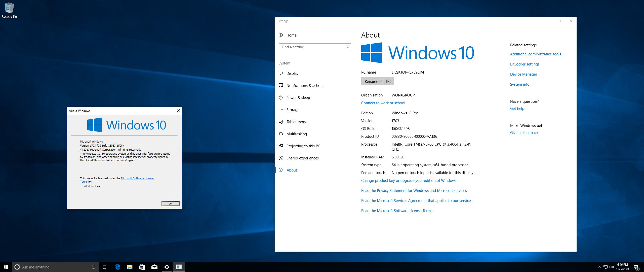
Task: Click the Power & sleep icon
Action: click(x=281, y=97)
